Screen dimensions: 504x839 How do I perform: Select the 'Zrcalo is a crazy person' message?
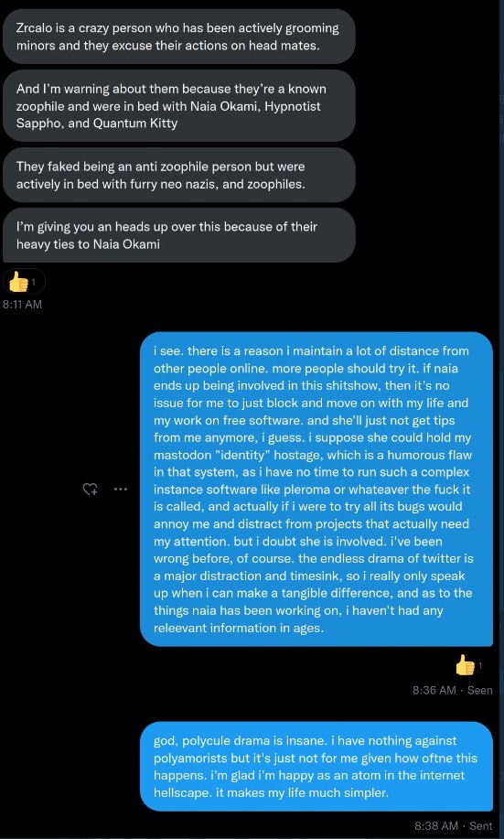178,37
